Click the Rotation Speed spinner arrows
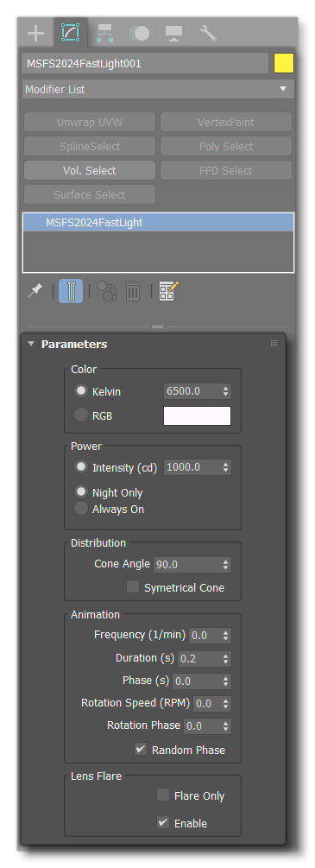The width and height of the screenshot is (315, 868). [x=226, y=704]
